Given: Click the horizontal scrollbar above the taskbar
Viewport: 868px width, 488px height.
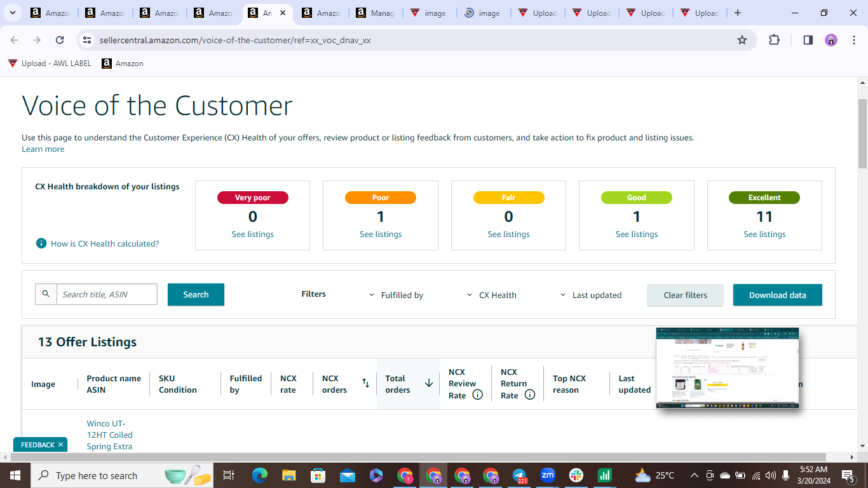Looking at the screenshot, I should point(417,457).
